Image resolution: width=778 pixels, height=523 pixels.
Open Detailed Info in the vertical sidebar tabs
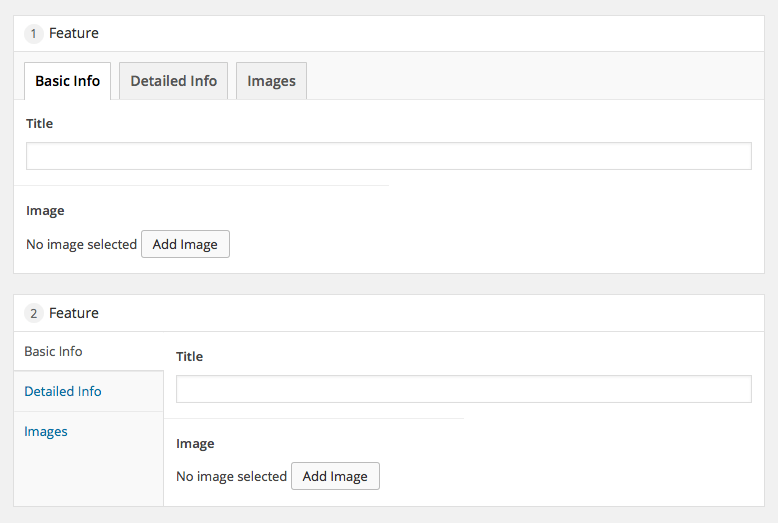[63, 391]
